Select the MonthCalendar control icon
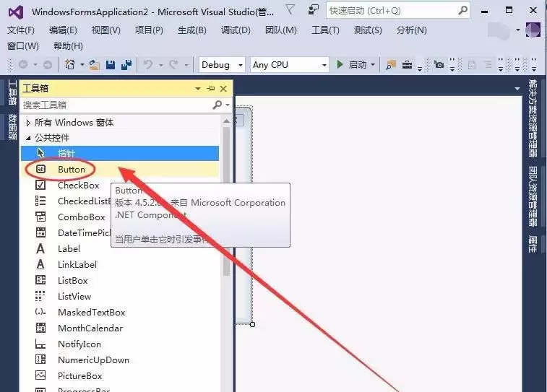Image resolution: width=547 pixels, height=392 pixels. (x=40, y=328)
